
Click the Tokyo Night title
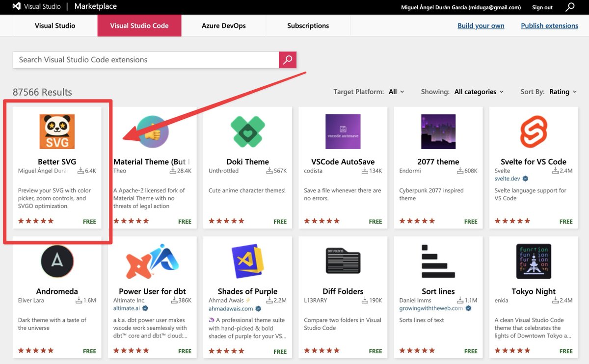click(x=534, y=291)
